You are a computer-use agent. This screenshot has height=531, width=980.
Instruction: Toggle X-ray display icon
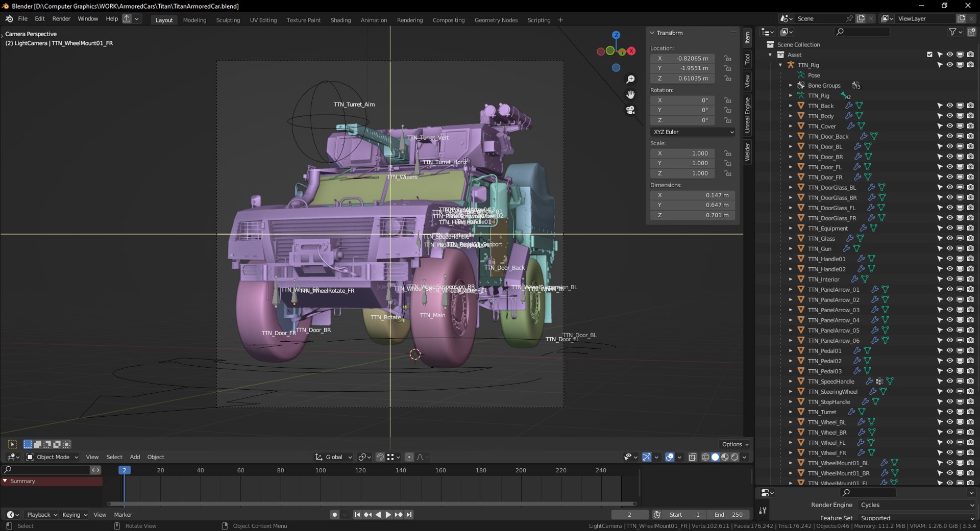[x=693, y=457]
